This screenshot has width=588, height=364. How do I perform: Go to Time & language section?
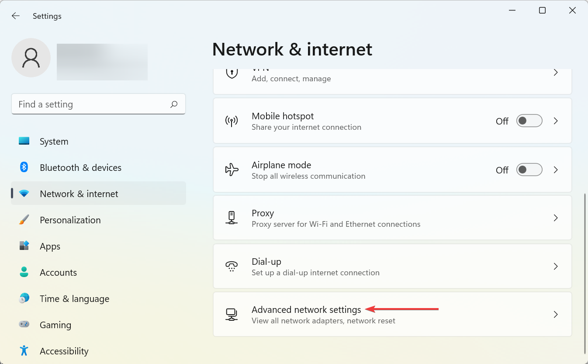tap(74, 299)
